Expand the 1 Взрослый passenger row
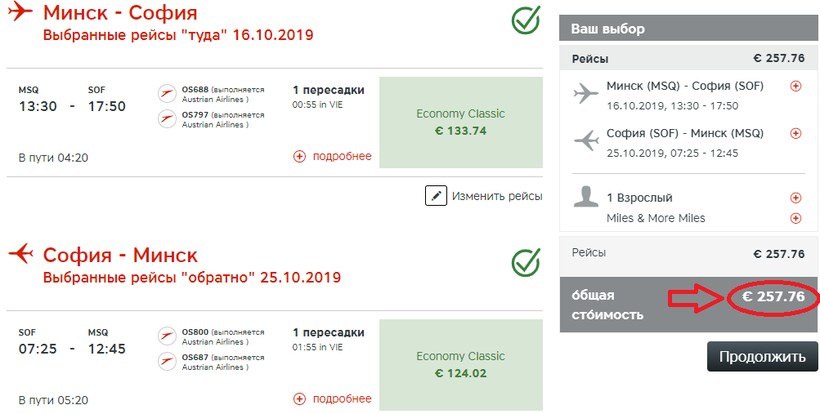This screenshot has width=820, height=414. pyautogui.click(x=796, y=198)
